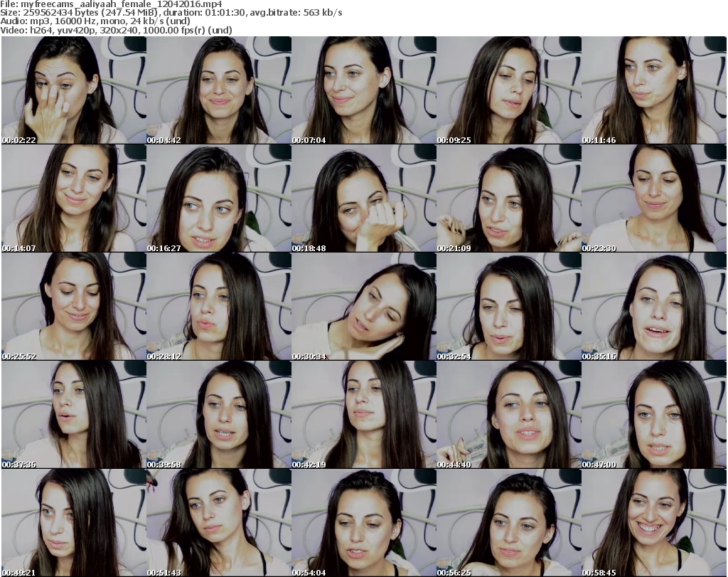This screenshot has height=577, width=728.
Task: Select the 00:14:07 thumbnail
Action: [x=74, y=198]
